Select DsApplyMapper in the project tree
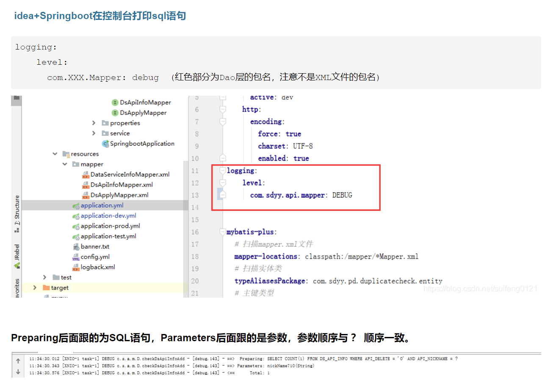The width and height of the screenshot is (556, 392). pos(143,113)
